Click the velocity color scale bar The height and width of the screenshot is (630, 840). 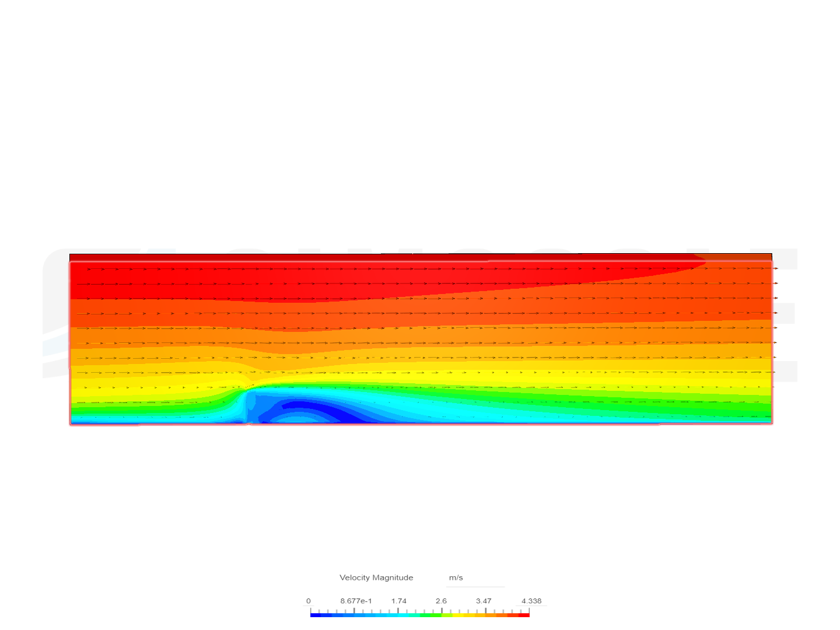coord(420,614)
